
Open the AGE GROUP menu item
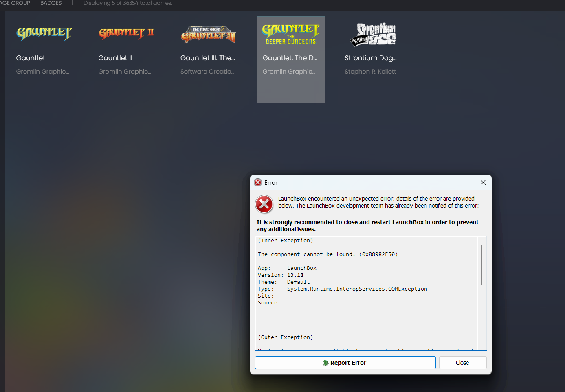coord(15,3)
